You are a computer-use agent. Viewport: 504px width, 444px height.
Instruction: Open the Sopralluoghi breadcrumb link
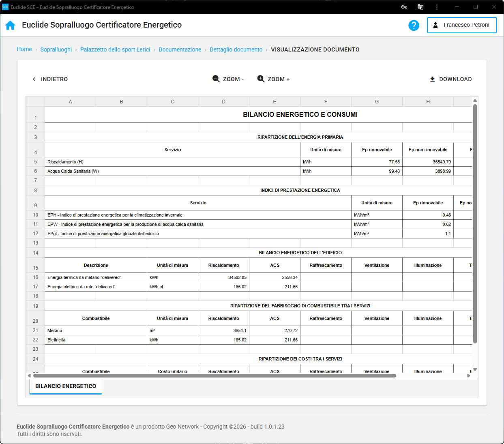56,49
